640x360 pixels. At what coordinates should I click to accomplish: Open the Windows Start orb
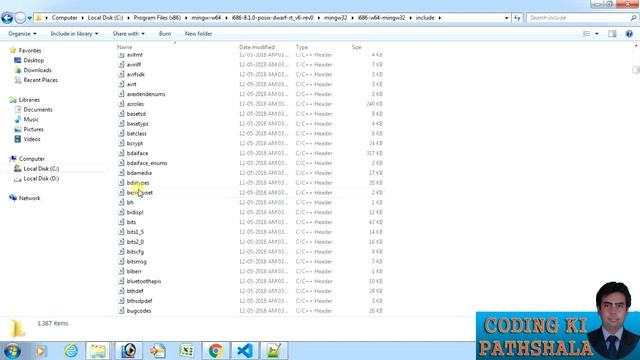tap(12, 351)
